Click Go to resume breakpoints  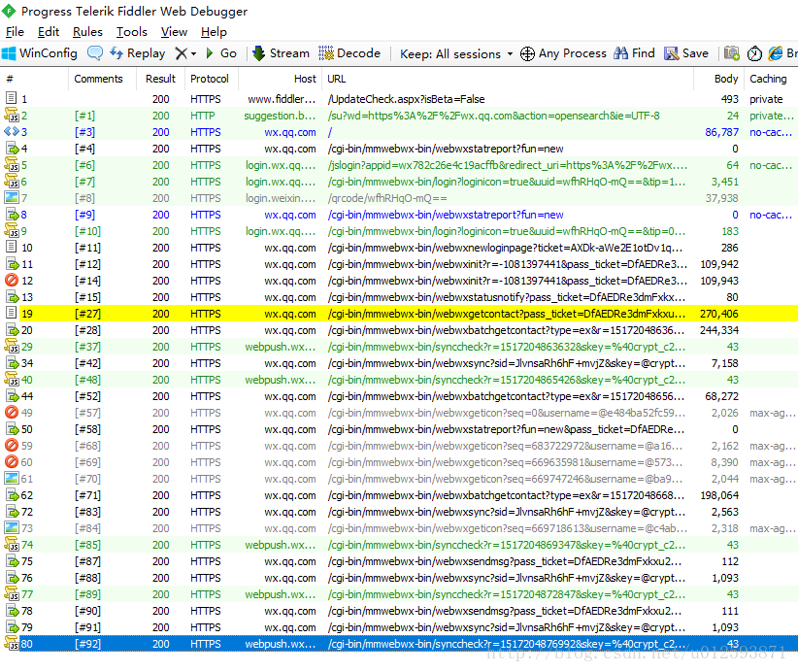click(220, 53)
